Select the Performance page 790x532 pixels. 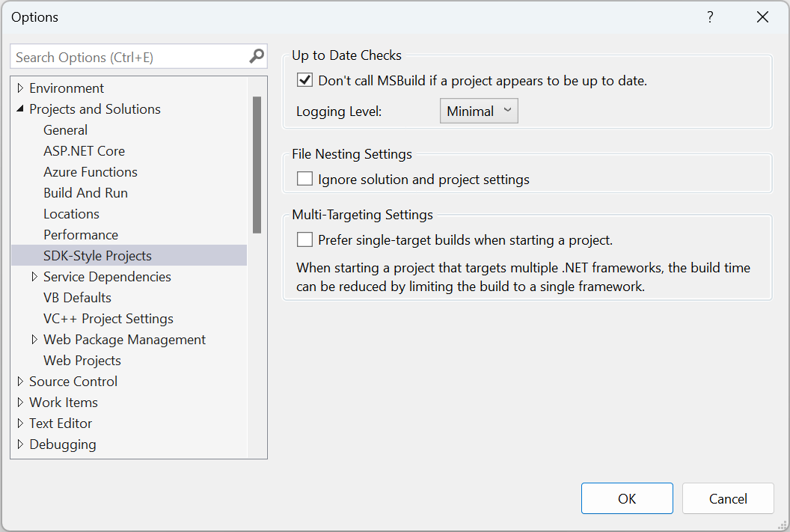[81, 235]
